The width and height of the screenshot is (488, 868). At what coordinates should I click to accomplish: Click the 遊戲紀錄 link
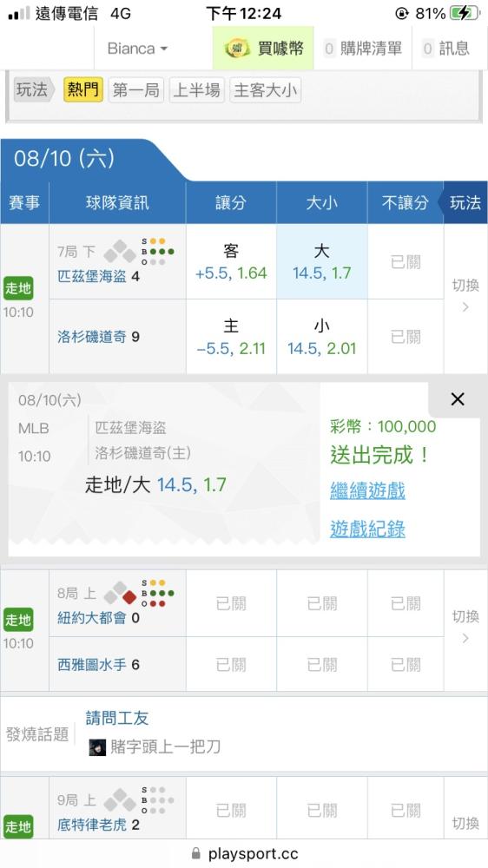pyautogui.click(x=367, y=529)
